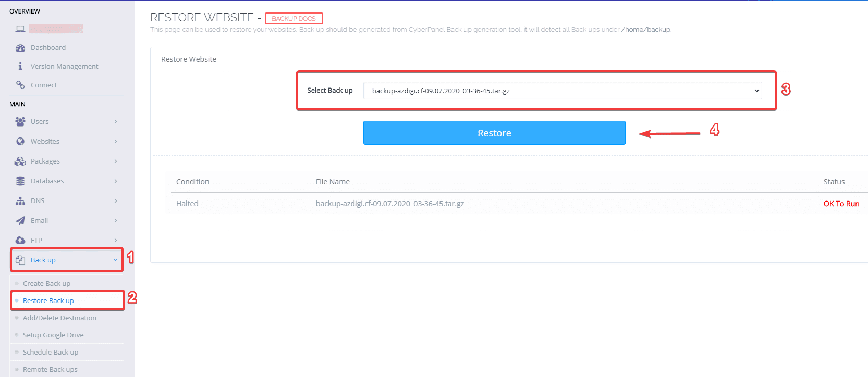Screen dimensions: 868x377
Task: Open Setup Google Drive menu item
Action: tap(53, 335)
